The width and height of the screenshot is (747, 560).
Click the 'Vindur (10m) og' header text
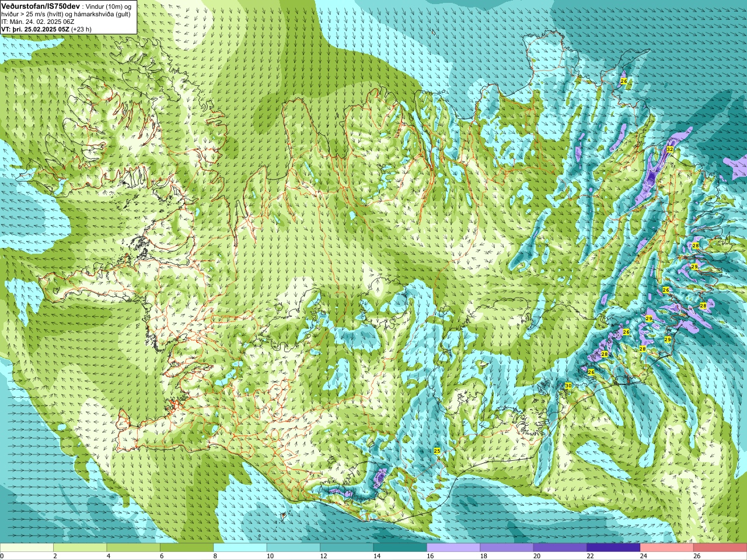(x=109, y=6)
